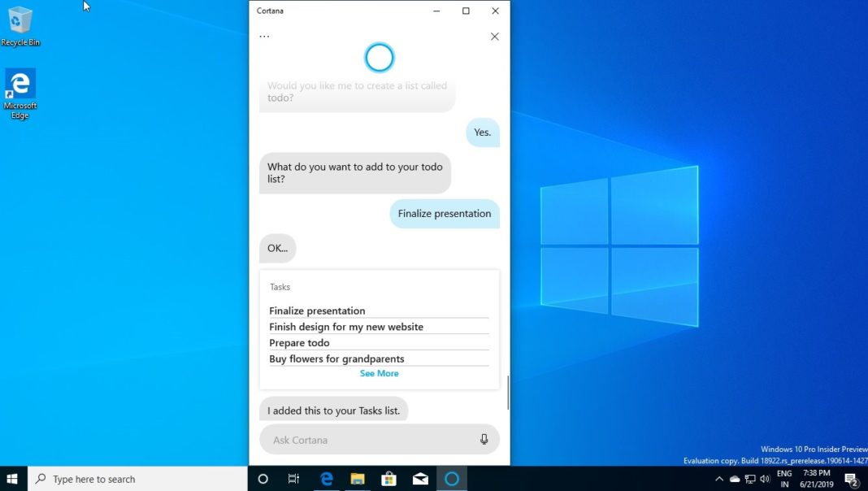868x491 pixels.
Task: Open volume control from the system tray
Action: click(x=765, y=478)
